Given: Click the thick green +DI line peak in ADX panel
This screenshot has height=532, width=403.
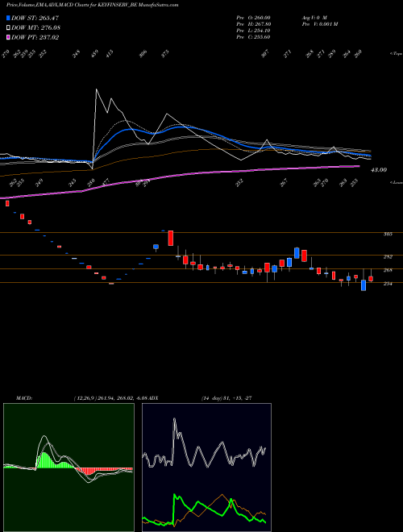Looking at the screenshot, I should click(176, 496).
